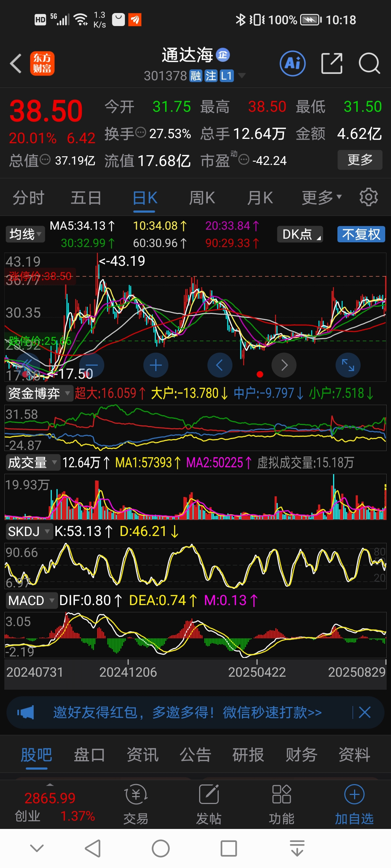Screen dimensions: 391x868
Task: Open the 资金博弈 indicator dropdown
Action: click(x=39, y=393)
